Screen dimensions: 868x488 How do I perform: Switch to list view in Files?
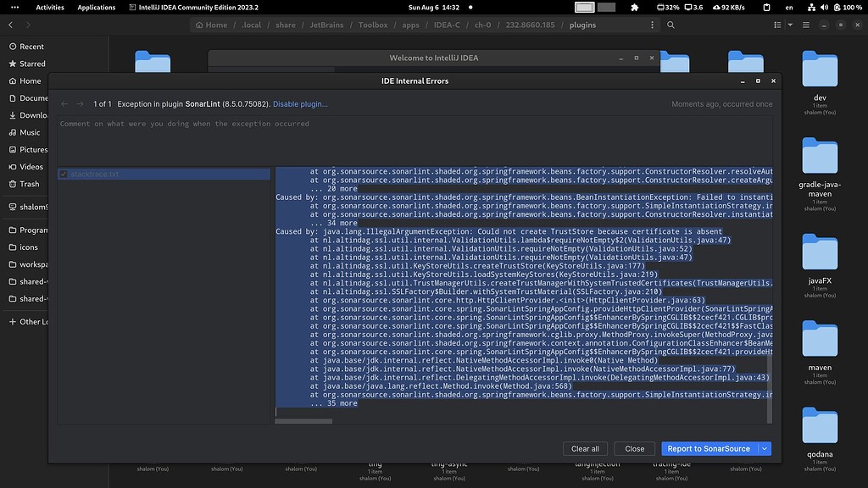777,25
